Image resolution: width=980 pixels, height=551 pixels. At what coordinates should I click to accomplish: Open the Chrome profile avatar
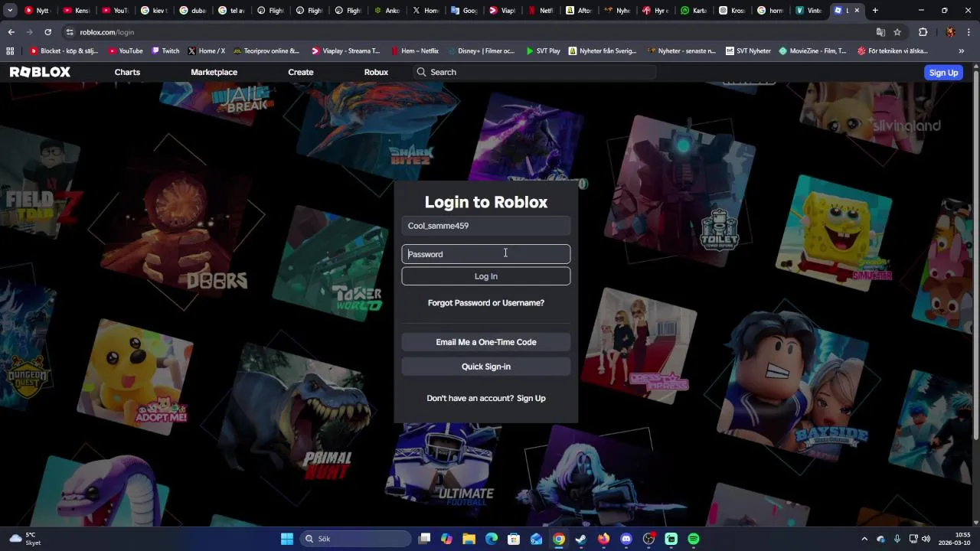point(950,32)
